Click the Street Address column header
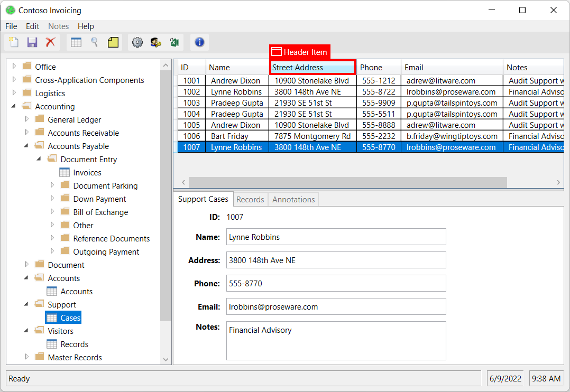 coord(312,67)
